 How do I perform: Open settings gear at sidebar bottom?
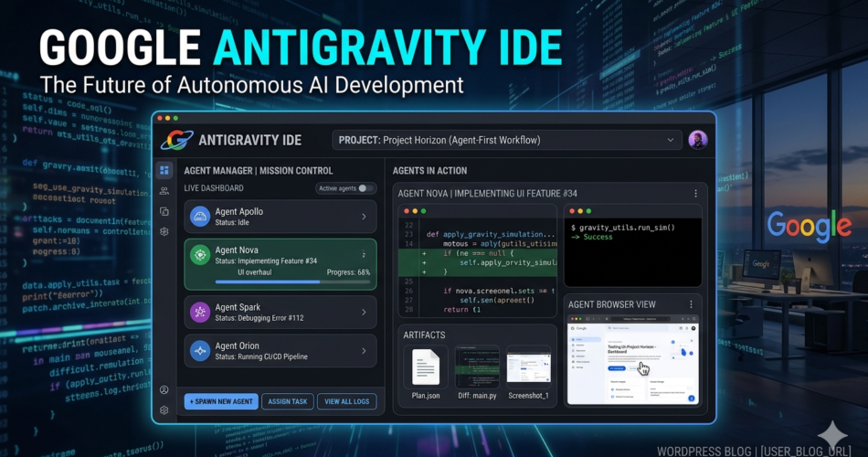(164, 409)
